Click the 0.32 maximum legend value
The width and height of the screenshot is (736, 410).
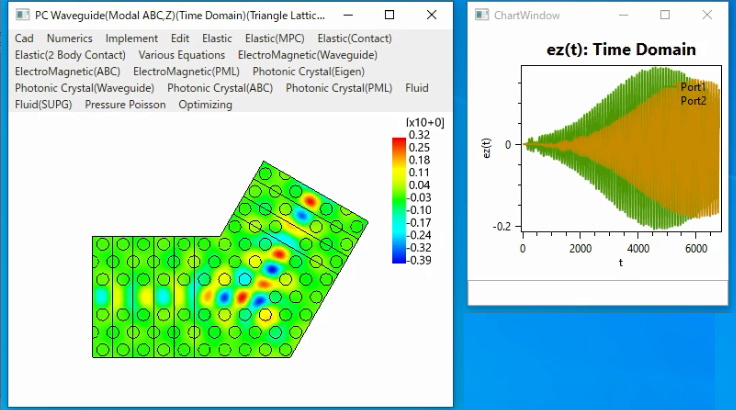pyautogui.click(x=419, y=135)
